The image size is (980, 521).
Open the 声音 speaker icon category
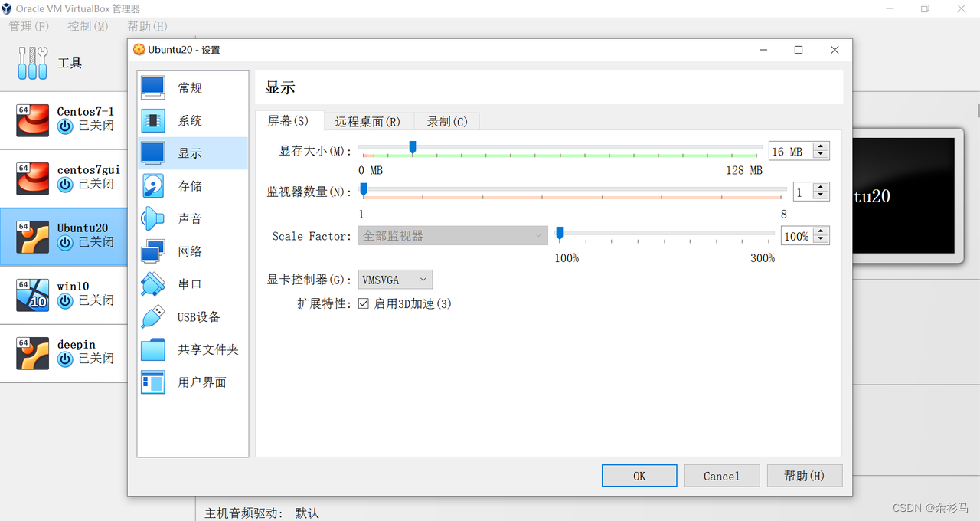[x=153, y=218]
